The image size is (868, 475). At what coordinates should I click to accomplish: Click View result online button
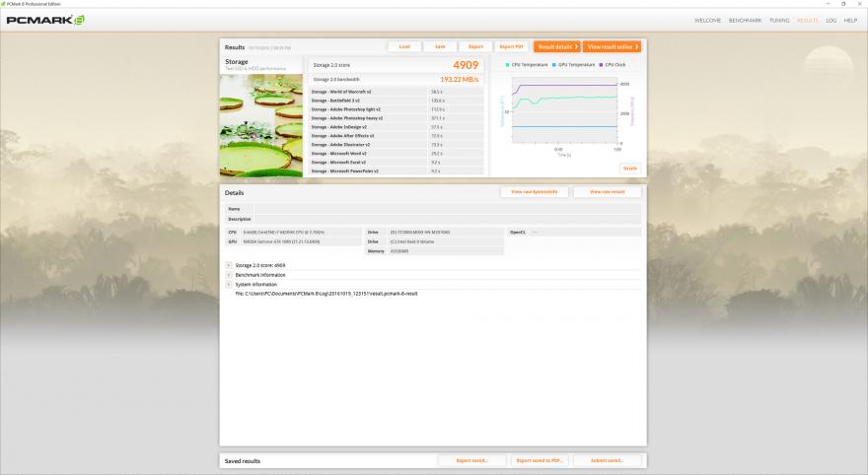(x=612, y=46)
